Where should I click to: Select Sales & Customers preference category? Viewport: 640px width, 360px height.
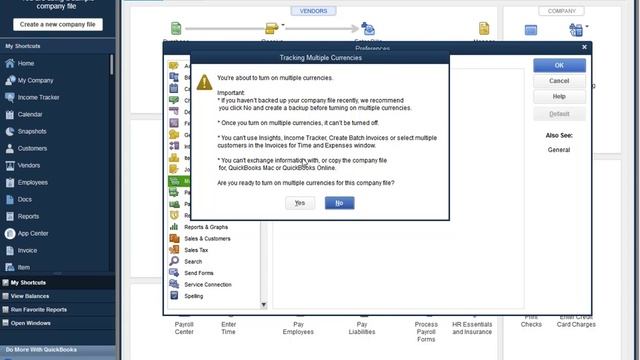coord(207,238)
